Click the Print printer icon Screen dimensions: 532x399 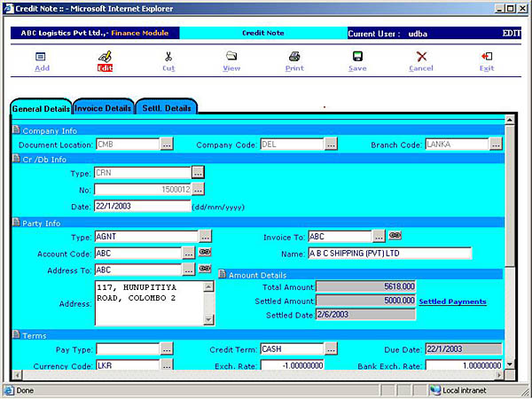[294, 57]
